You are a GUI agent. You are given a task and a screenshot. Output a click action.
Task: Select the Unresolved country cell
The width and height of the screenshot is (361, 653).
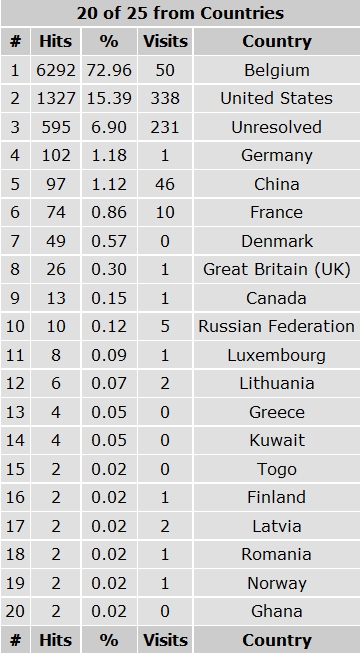276,127
